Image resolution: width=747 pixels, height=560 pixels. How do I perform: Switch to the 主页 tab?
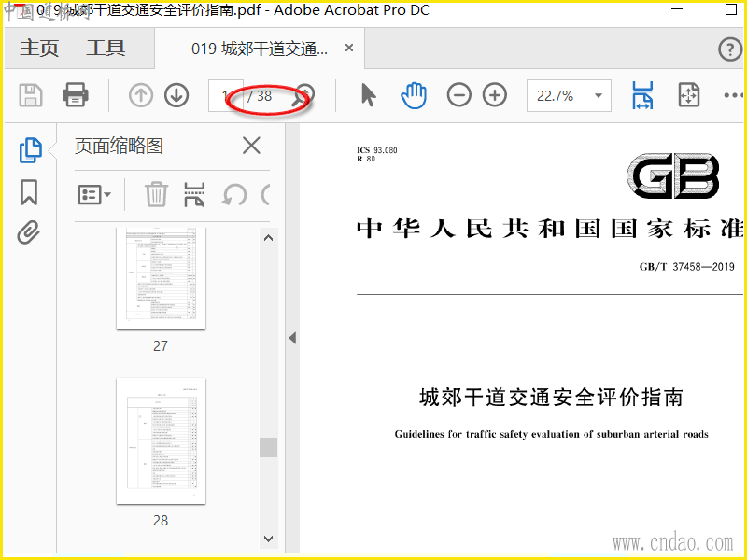click(x=39, y=49)
